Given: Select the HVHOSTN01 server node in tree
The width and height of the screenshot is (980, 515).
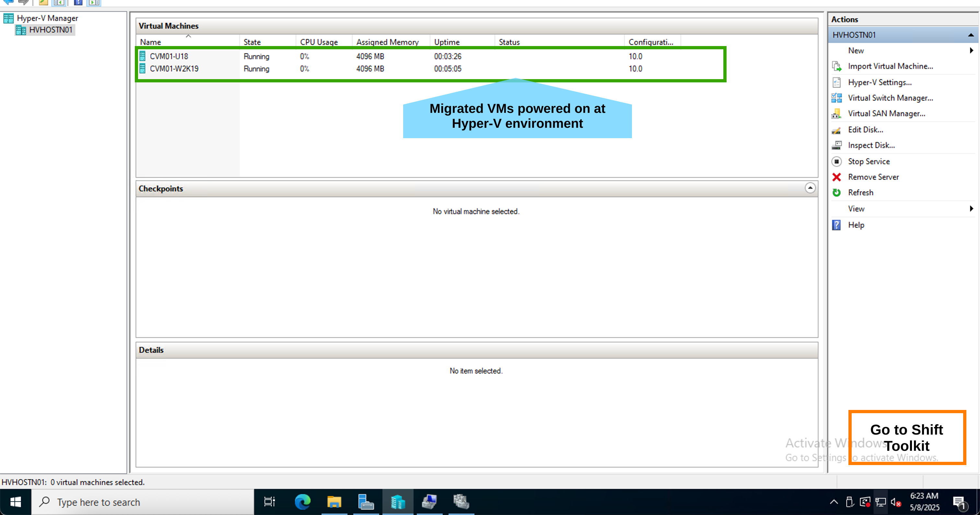Looking at the screenshot, I should (x=45, y=30).
